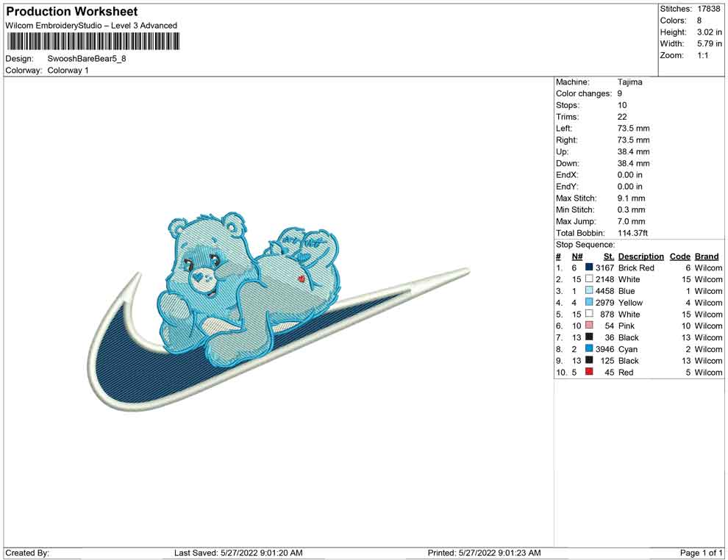Image resolution: width=728 pixels, height=560 pixels.
Task: Click the "St." column header
Action: [x=609, y=256]
